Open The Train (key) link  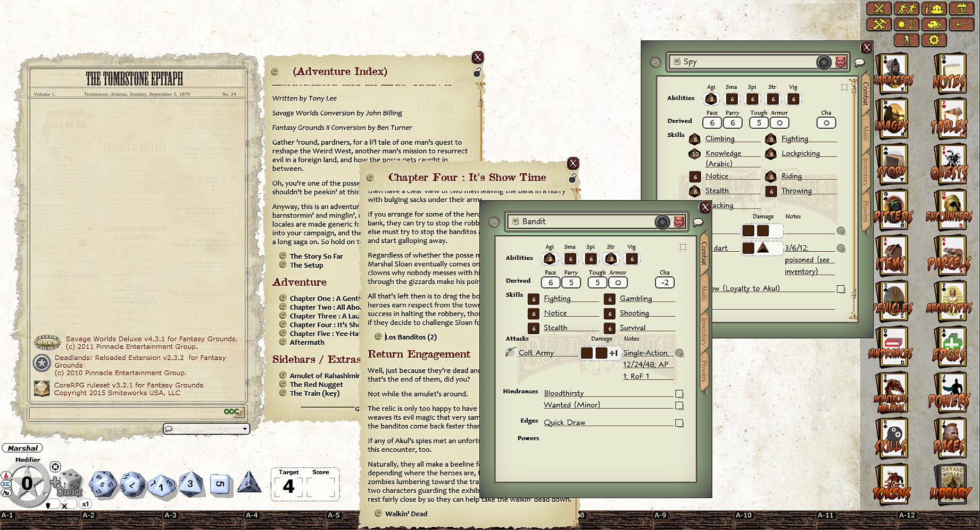314,393
